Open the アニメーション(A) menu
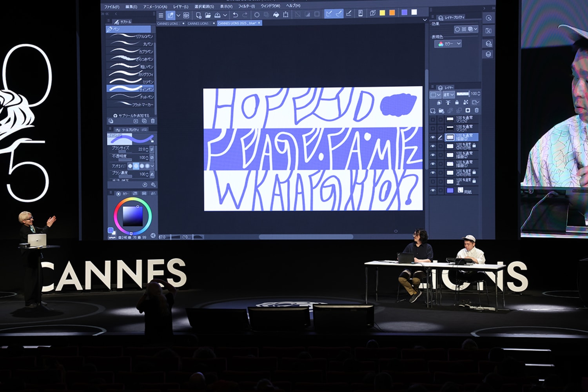This screenshot has width=588, height=392. (155, 7)
